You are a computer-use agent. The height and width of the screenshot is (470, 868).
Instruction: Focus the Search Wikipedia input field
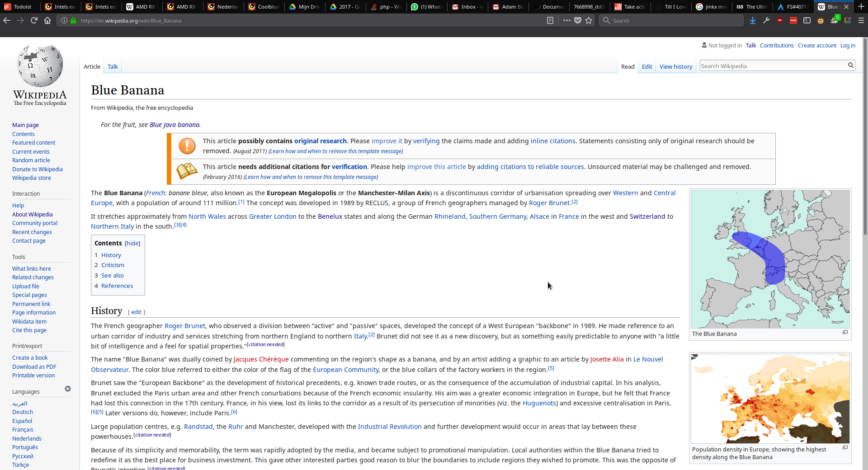pos(772,66)
